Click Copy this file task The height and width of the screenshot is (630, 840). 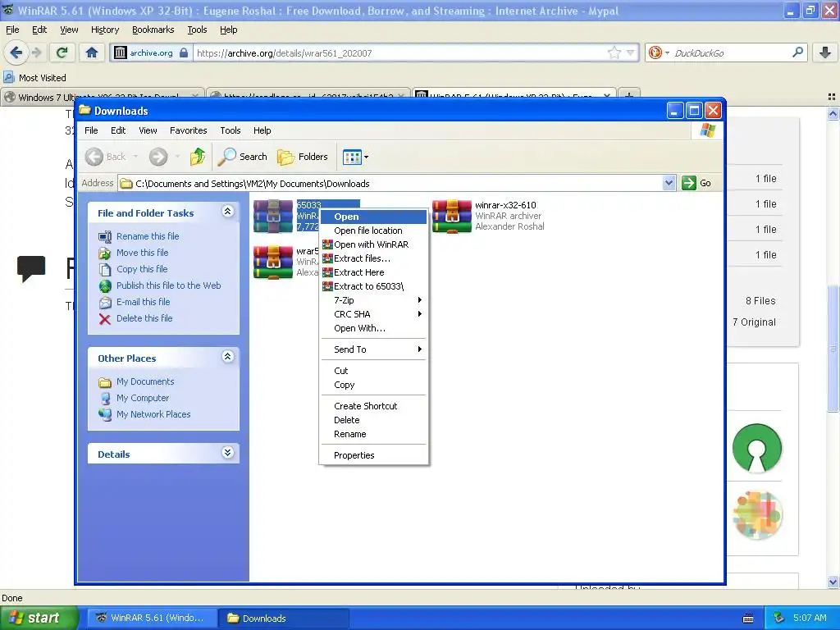tap(142, 269)
